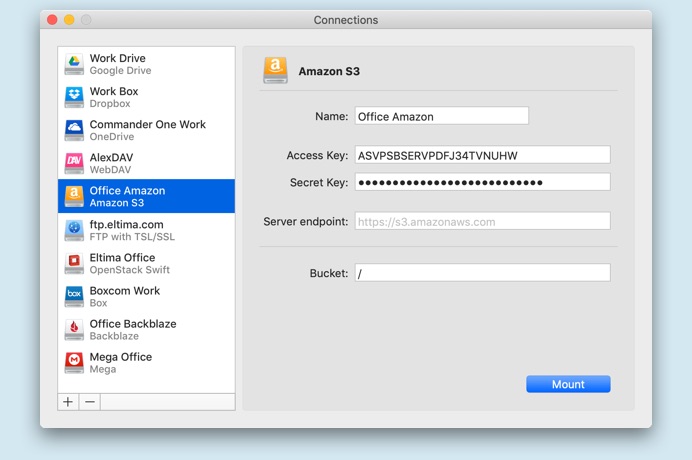Click the Amazon S3 icon in Office Amazon row
The width and height of the screenshot is (692, 460).
coord(74,196)
